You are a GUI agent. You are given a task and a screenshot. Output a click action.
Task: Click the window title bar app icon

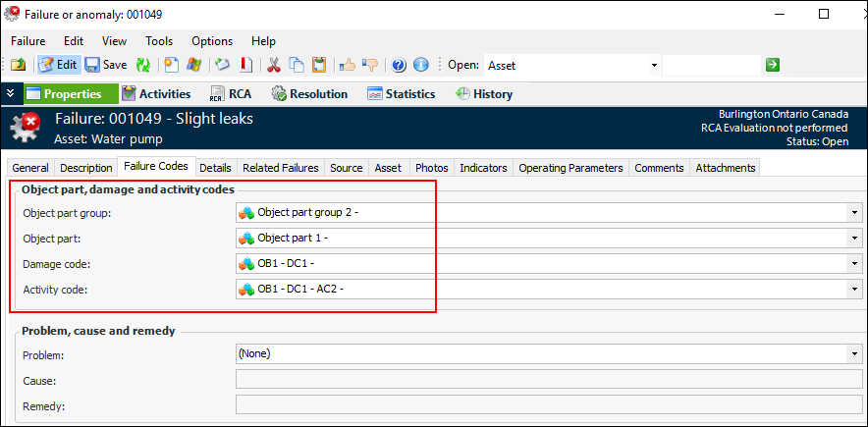[12, 14]
